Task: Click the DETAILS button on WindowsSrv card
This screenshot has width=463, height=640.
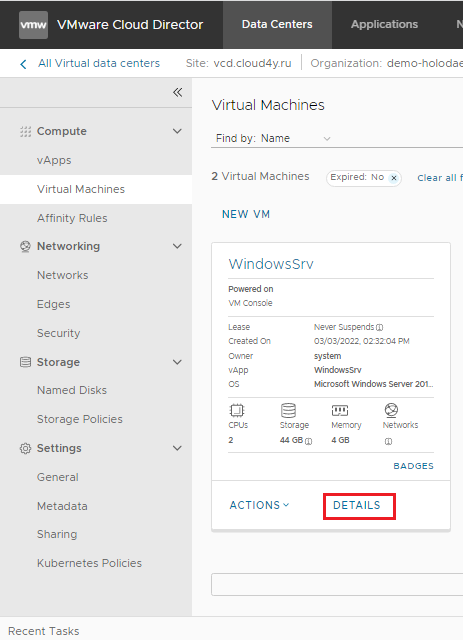Action: (x=356, y=505)
